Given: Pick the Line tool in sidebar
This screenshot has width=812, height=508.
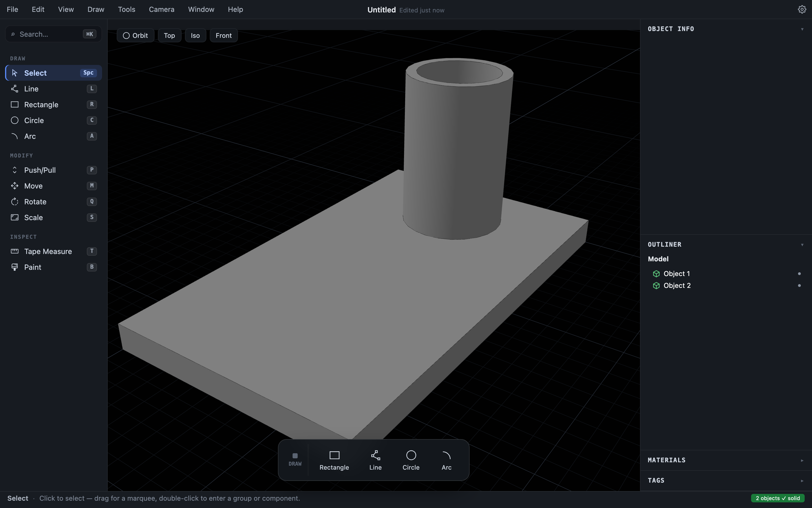Looking at the screenshot, I should [54, 89].
